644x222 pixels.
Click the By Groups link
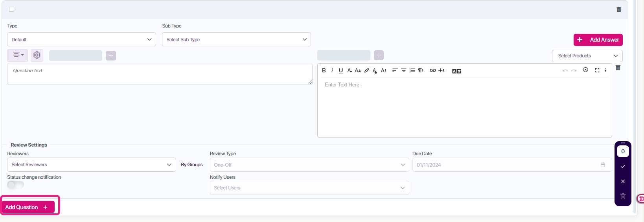coord(192,165)
